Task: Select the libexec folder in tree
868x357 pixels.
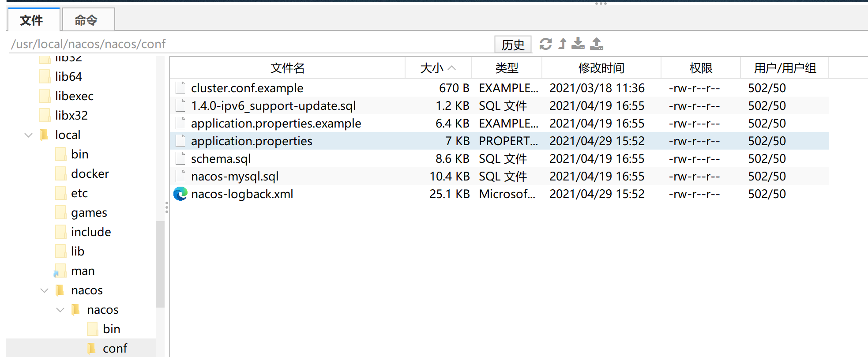Action: click(74, 96)
